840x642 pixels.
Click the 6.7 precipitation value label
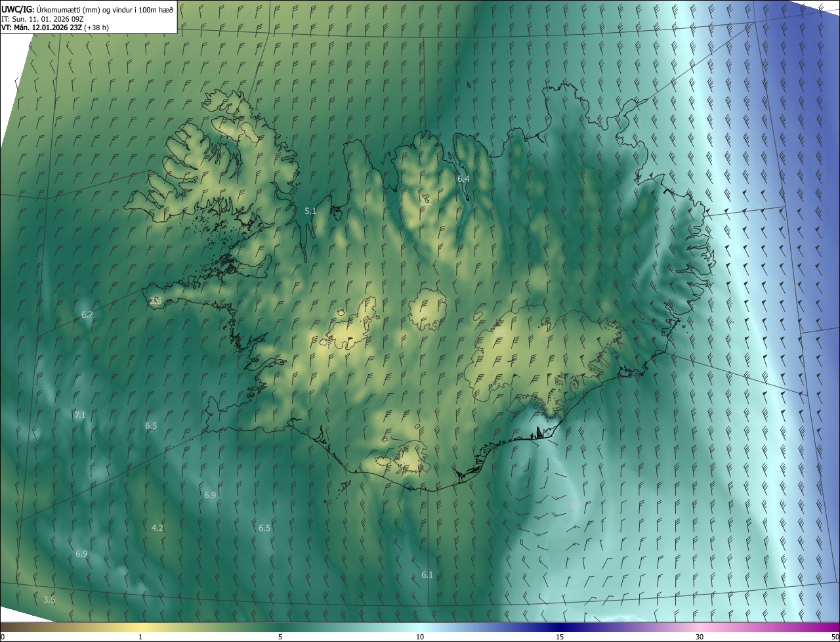[87, 314]
